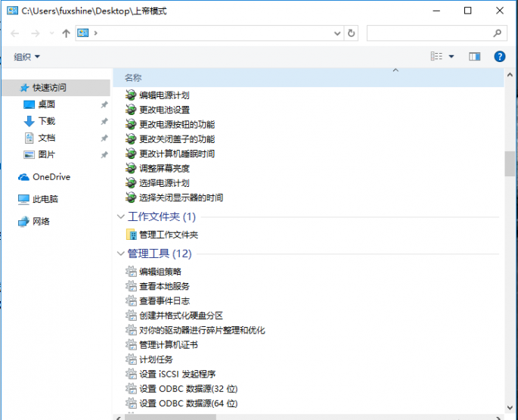
Task: Click the horizontal scrollbar thumb
Action: (x=170, y=418)
